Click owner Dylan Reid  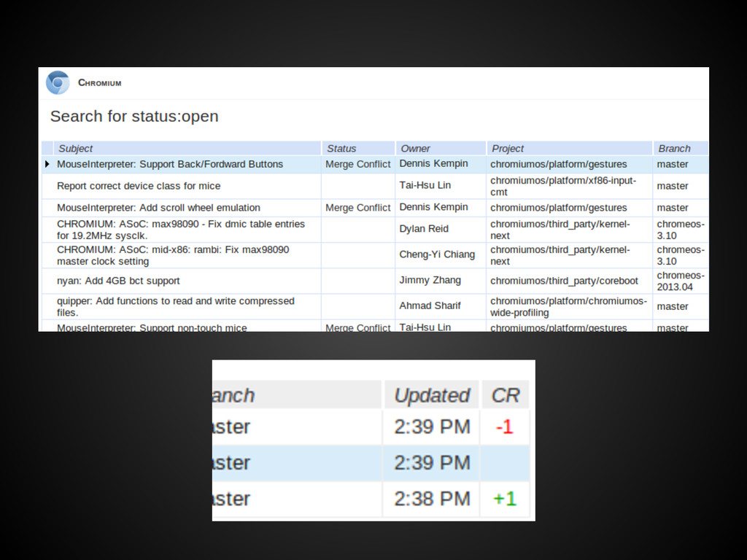click(x=424, y=229)
